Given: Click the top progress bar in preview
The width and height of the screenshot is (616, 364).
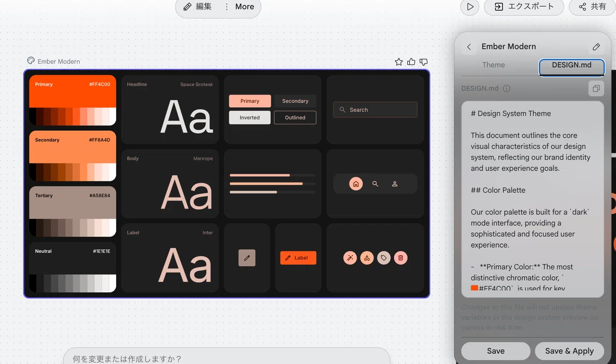Looking at the screenshot, I should click(x=273, y=175).
